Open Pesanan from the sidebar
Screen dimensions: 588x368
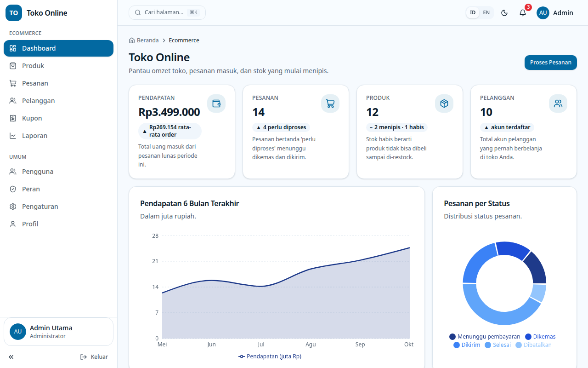(x=58, y=83)
